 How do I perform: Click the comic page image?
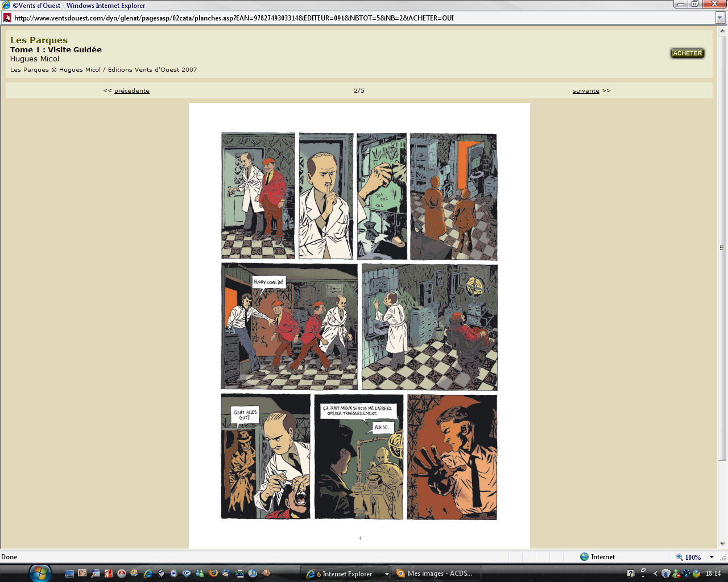coord(359,326)
